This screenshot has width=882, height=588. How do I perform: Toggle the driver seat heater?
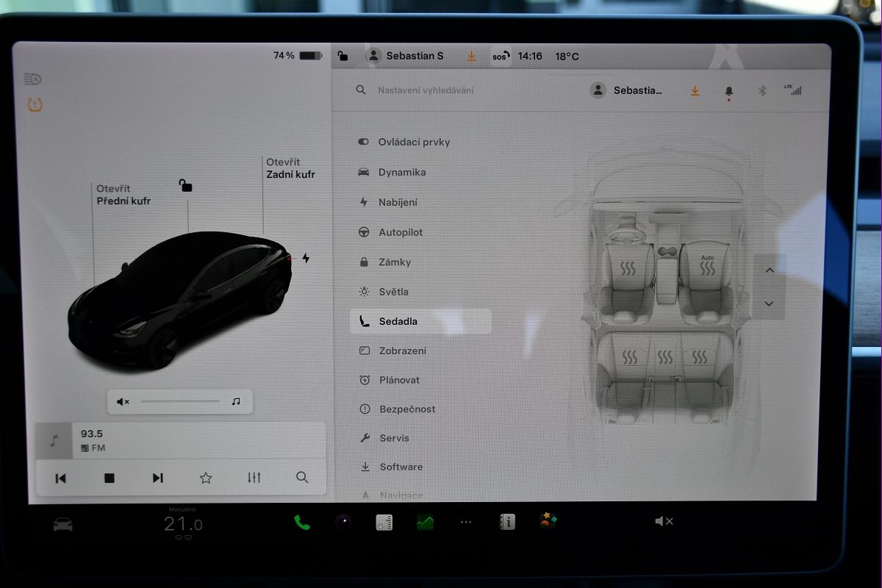(628, 268)
